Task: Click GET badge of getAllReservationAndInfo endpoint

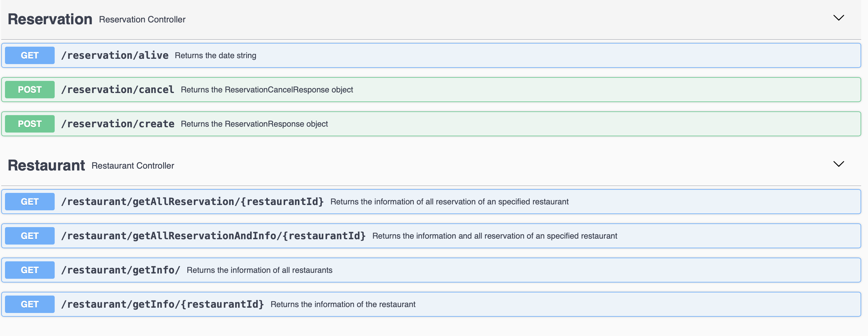Action: click(30, 236)
